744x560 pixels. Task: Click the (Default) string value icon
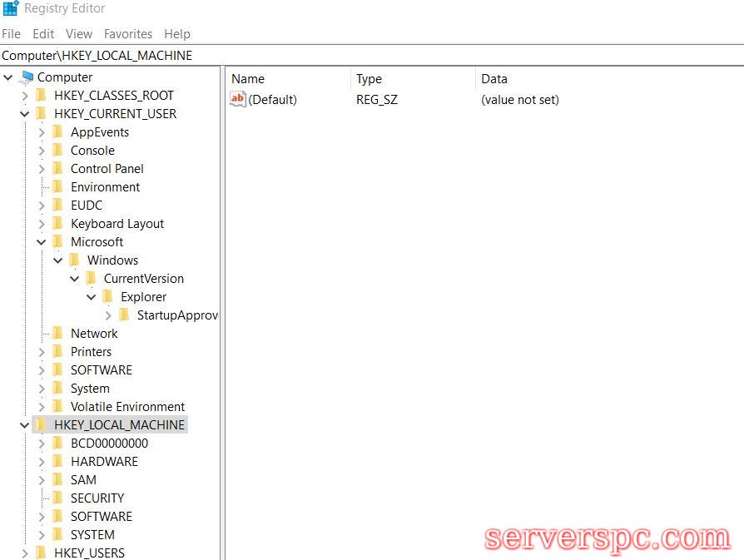(x=238, y=100)
